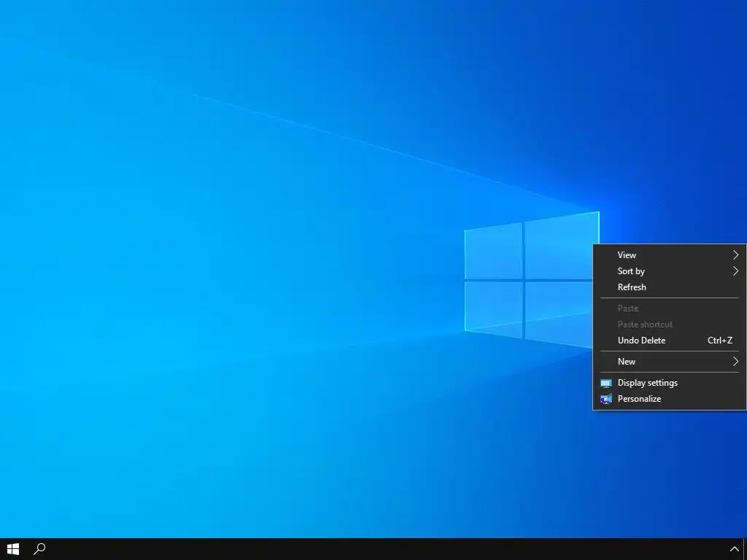Expand the View submenu arrow

(735, 254)
